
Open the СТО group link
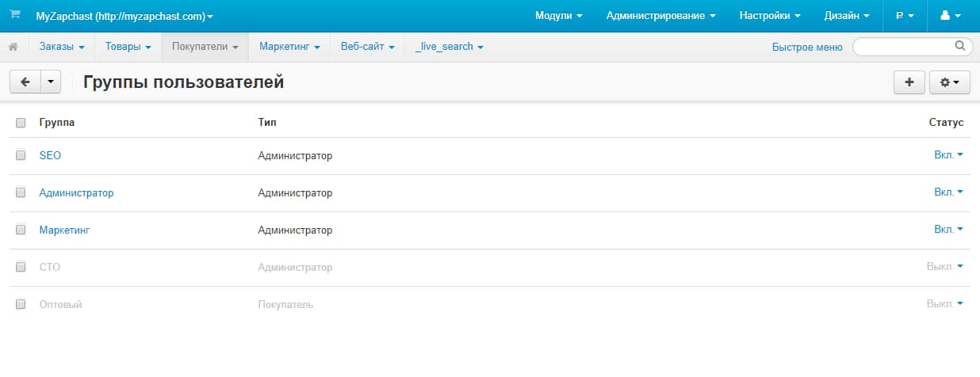49,268
